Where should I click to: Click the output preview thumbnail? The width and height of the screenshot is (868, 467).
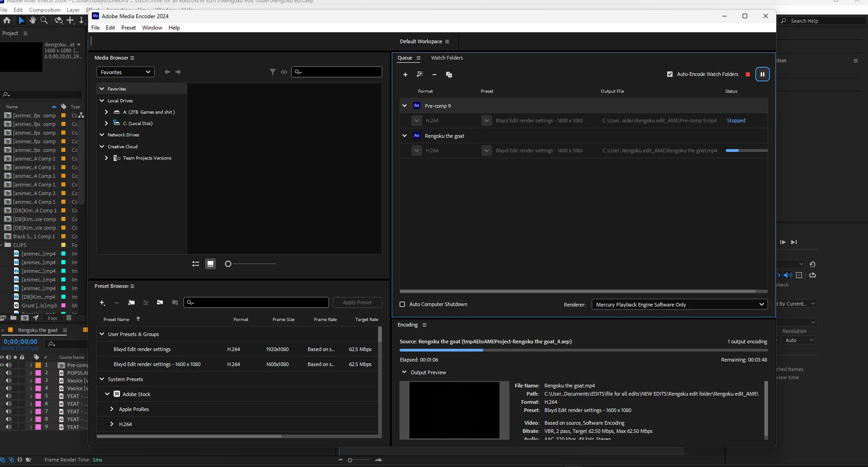tap(454, 410)
